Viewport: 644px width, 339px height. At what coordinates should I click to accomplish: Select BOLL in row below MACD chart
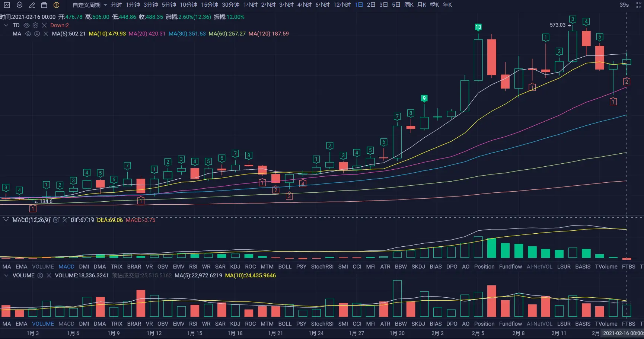point(285,267)
